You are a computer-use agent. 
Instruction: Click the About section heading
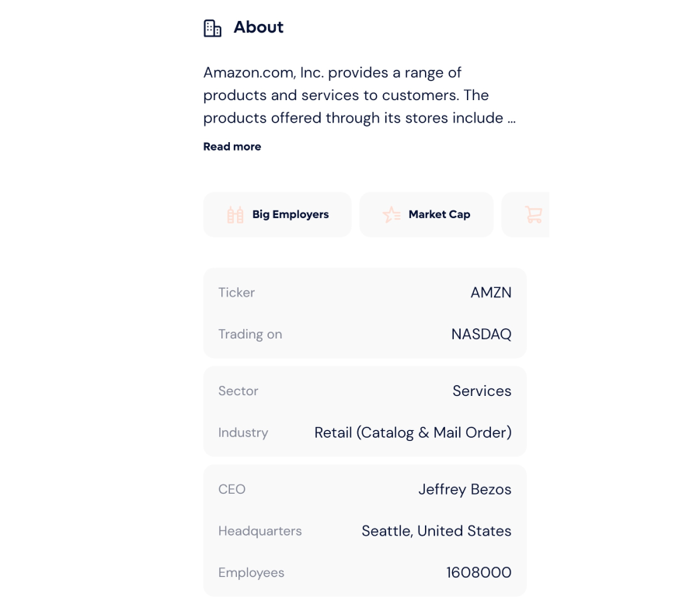[x=259, y=27]
